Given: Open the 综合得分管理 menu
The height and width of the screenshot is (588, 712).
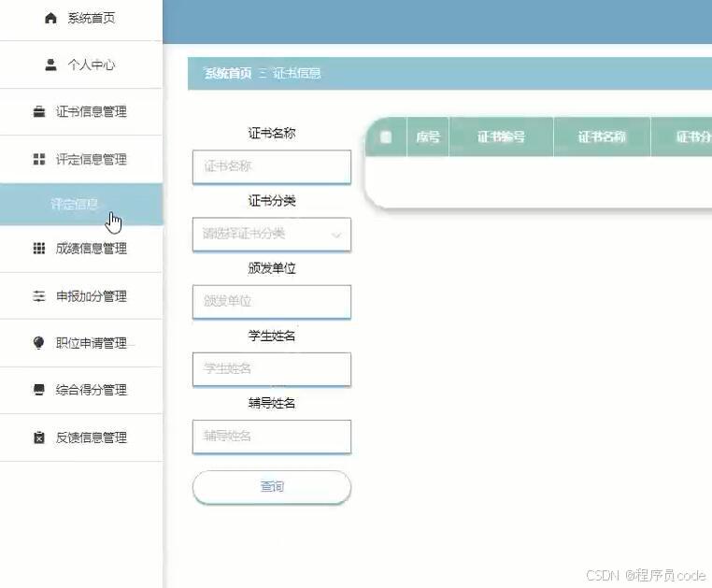Looking at the screenshot, I should tap(81, 390).
